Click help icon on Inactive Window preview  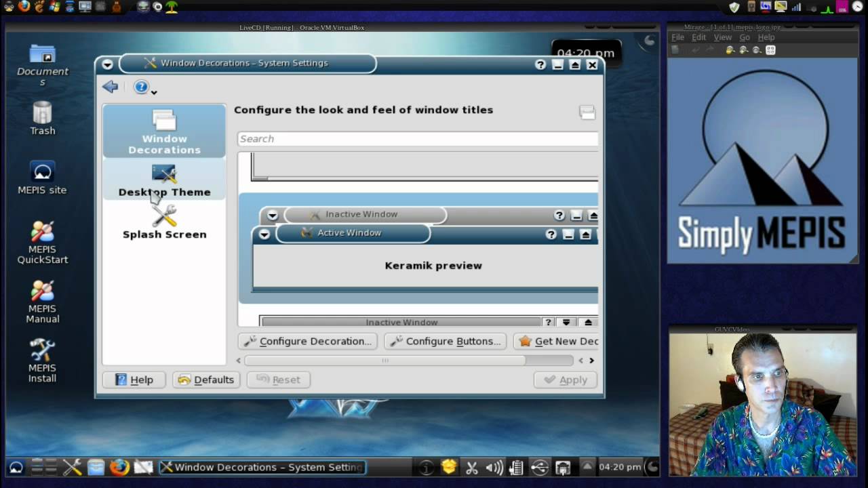point(559,216)
